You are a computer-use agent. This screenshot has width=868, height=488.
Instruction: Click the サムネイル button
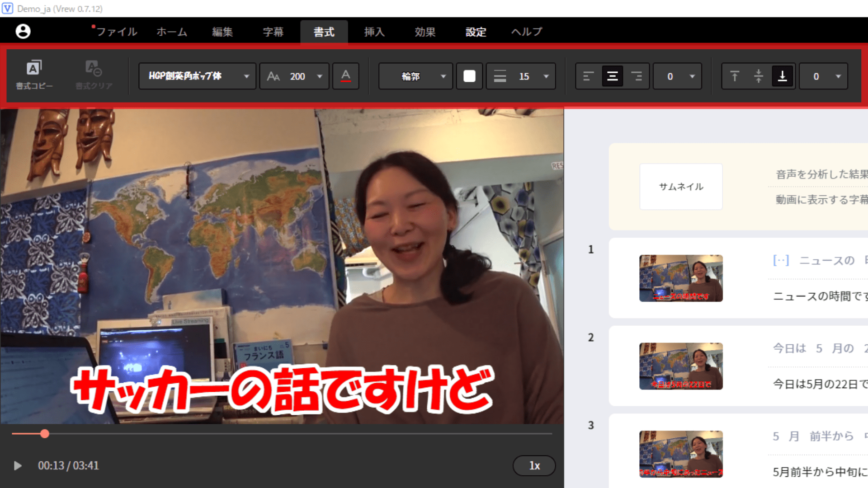point(681,187)
